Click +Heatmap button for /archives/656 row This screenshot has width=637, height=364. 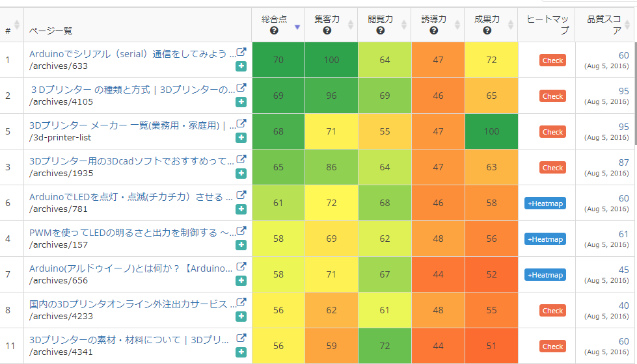click(x=545, y=275)
